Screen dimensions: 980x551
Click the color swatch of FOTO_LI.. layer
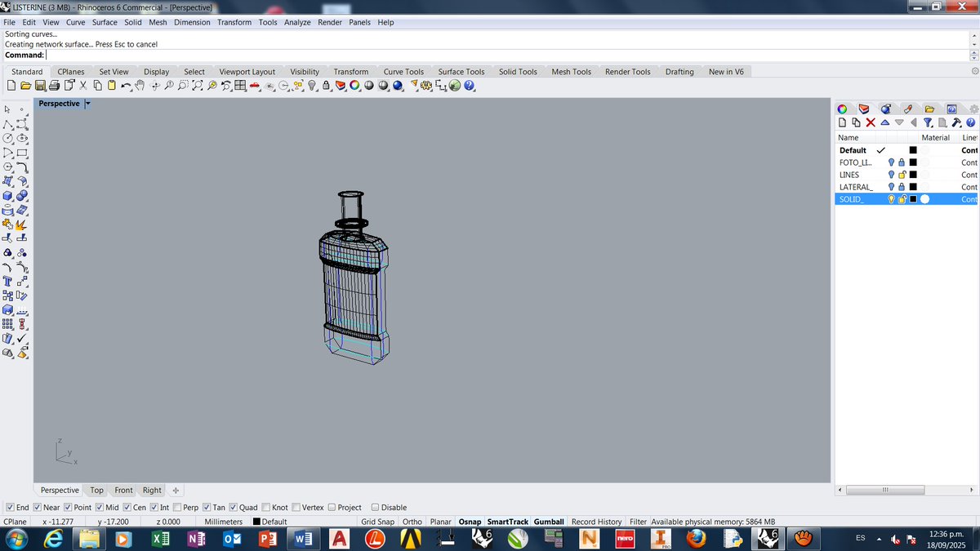[x=913, y=162]
